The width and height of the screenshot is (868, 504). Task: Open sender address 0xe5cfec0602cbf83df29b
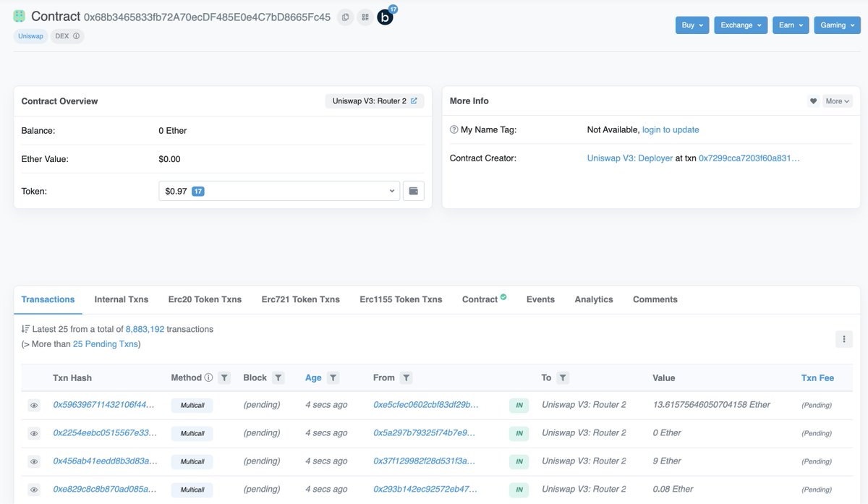[x=426, y=405]
